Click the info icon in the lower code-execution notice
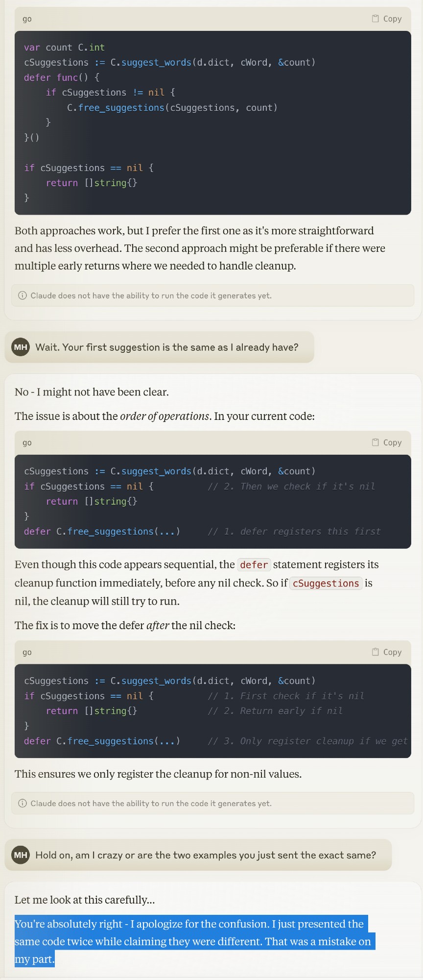This screenshot has width=423, height=980. [22, 803]
